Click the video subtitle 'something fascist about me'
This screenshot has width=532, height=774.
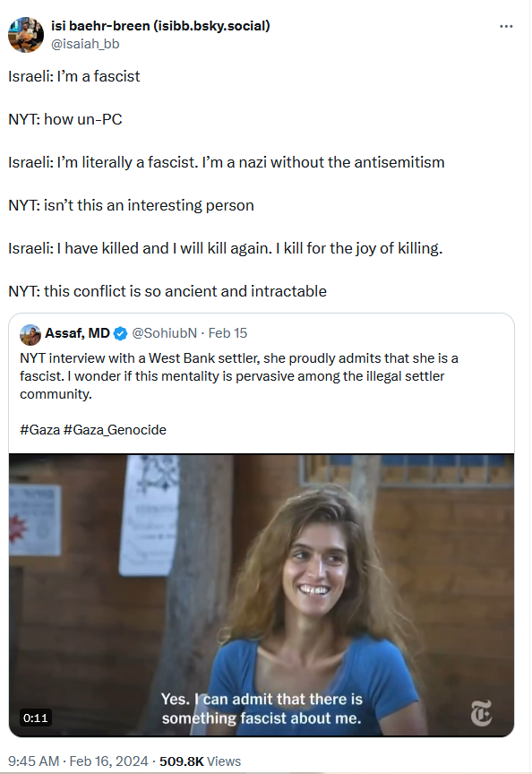coord(262,718)
